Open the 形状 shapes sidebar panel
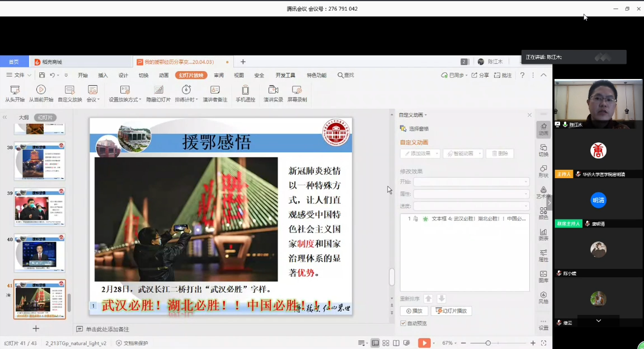 coord(543,171)
